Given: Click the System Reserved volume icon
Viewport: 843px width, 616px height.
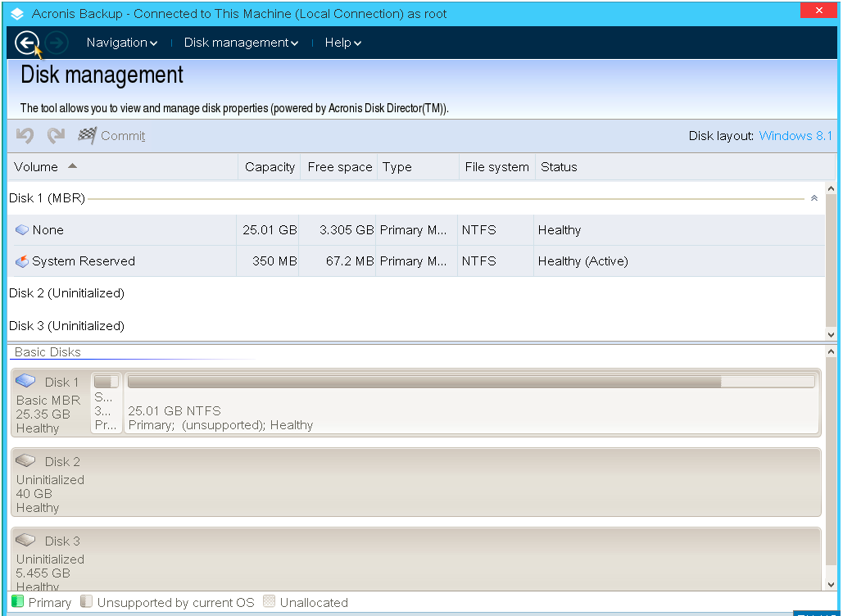Looking at the screenshot, I should [x=22, y=261].
